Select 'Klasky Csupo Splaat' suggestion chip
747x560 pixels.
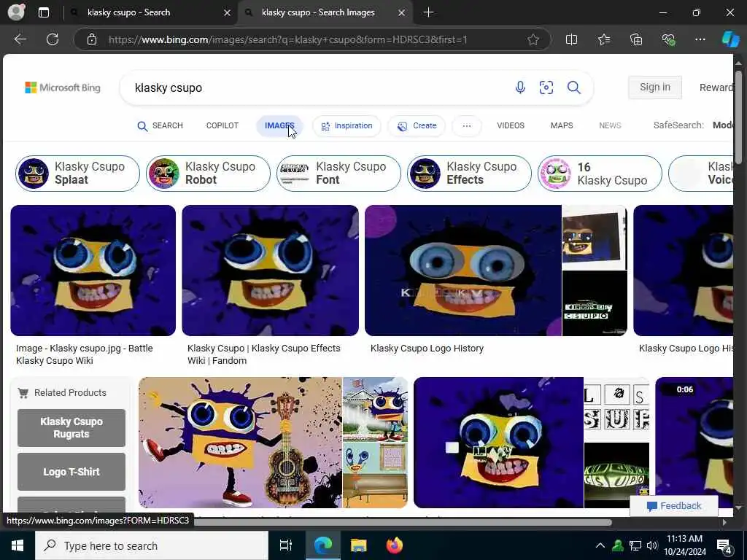click(77, 174)
